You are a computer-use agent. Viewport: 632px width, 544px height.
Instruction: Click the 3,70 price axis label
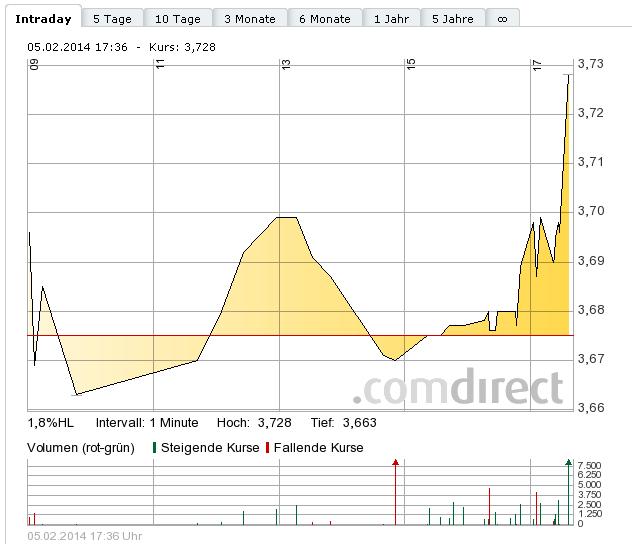590,211
